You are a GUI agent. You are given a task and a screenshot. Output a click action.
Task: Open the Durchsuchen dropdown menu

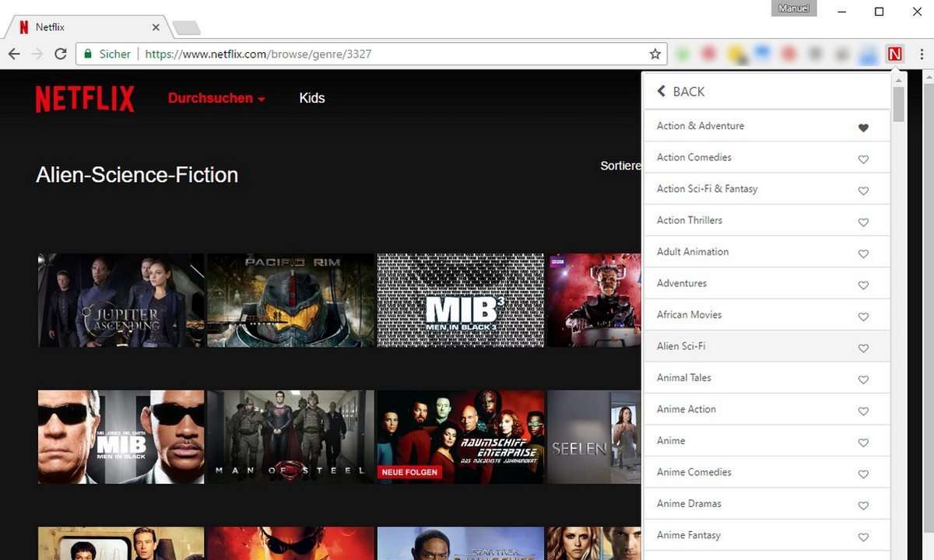[216, 98]
